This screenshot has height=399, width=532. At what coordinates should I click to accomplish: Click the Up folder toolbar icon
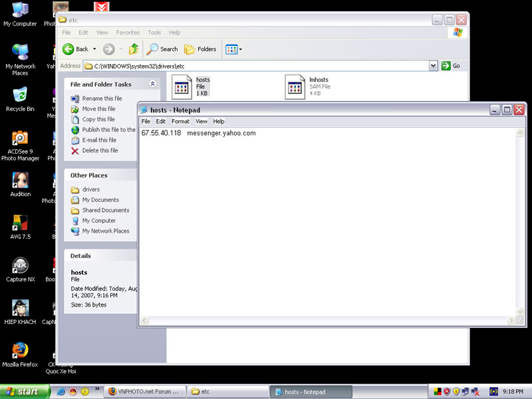point(134,49)
